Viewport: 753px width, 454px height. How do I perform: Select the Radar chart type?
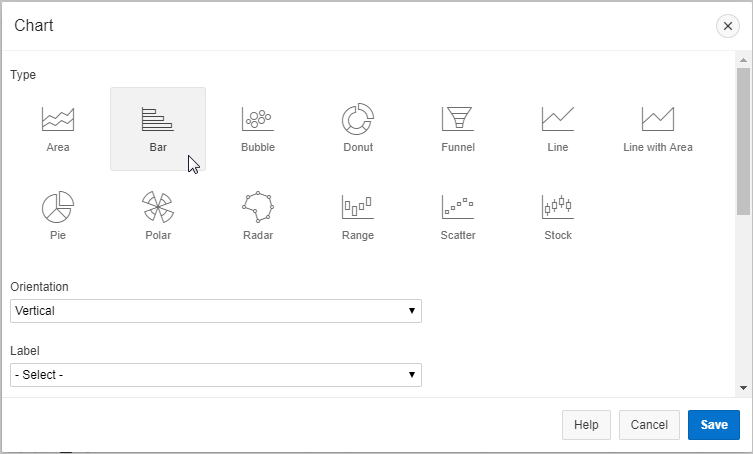point(258,216)
